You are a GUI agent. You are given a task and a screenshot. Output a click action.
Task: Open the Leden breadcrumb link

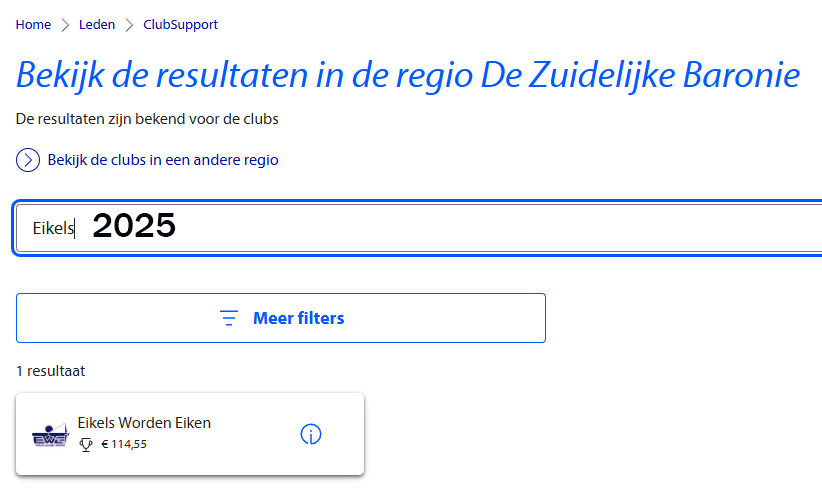pyautogui.click(x=97, y=25)
